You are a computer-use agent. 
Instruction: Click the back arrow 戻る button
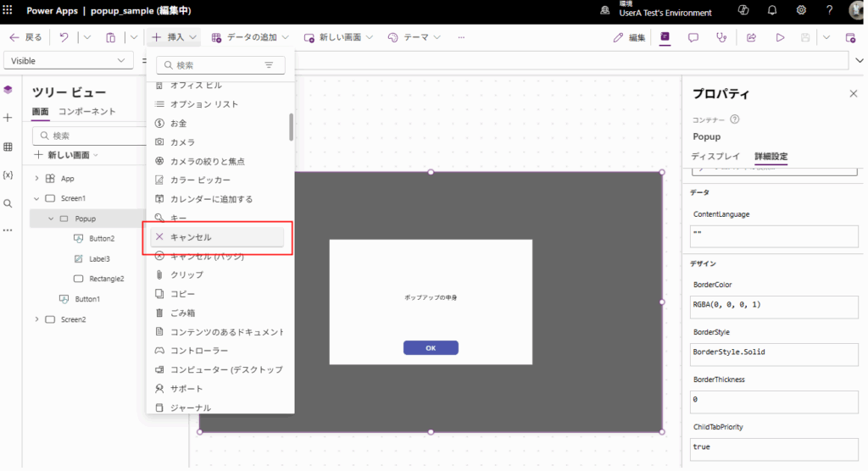point(25,37)
